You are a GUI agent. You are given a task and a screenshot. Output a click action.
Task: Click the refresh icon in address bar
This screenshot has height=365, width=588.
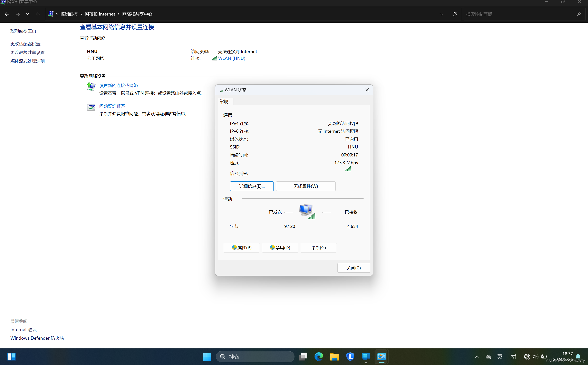coord(454,14)
